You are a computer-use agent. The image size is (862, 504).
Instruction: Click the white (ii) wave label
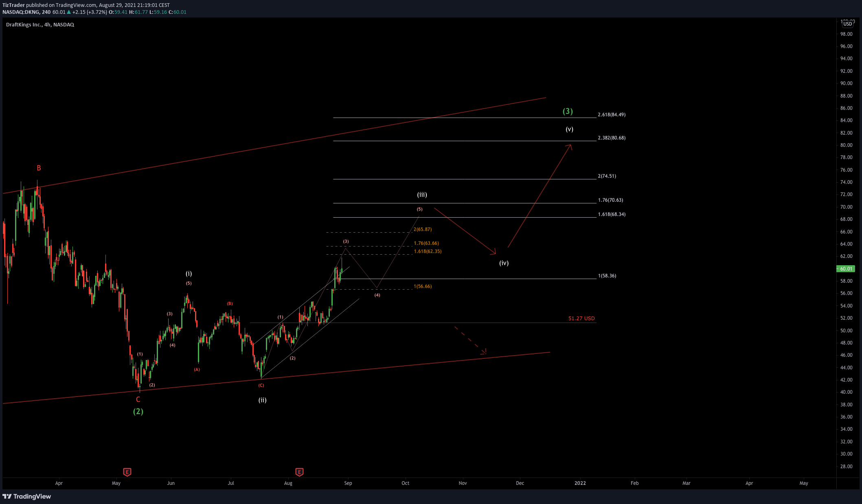click(x=262, y=400)
